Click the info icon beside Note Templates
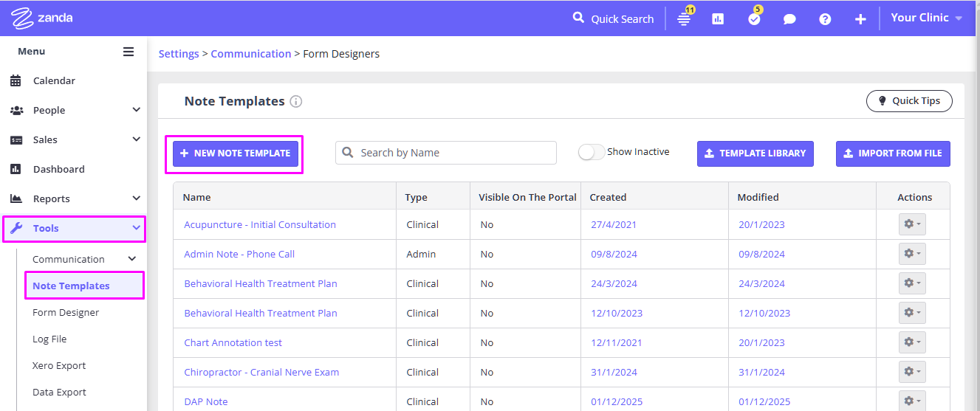The height and width of the screenshot is (411, 980). [296, 102]
